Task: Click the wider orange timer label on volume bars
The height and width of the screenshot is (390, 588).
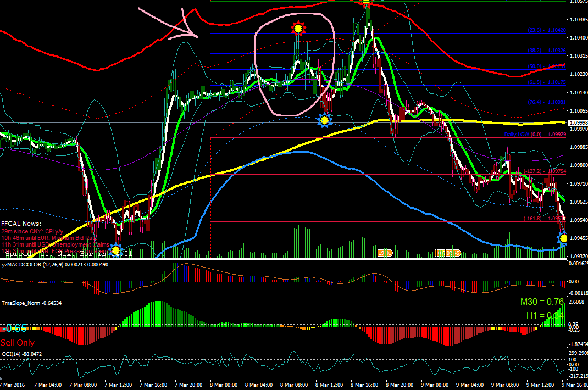Action: pos(447,253)
